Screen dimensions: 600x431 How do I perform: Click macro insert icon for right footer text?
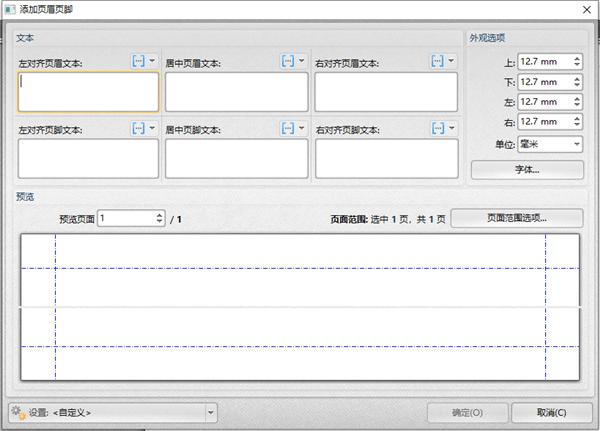point(438,128)
